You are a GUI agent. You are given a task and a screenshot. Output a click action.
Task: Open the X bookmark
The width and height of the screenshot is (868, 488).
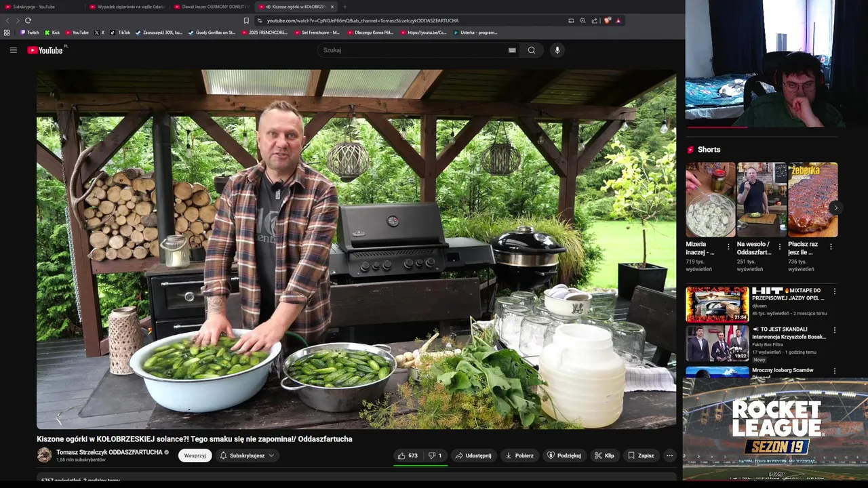100,33
